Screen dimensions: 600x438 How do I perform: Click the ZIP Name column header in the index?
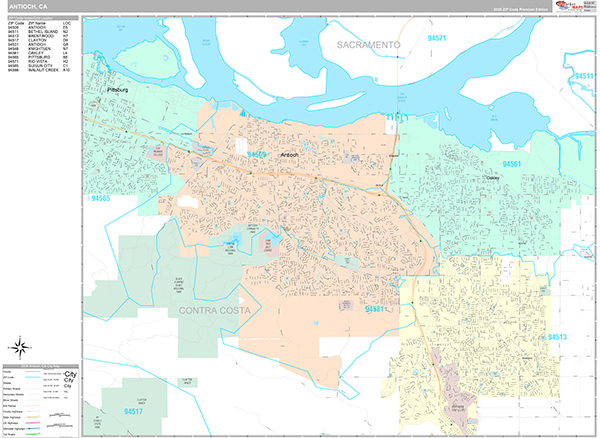point(37,23)
